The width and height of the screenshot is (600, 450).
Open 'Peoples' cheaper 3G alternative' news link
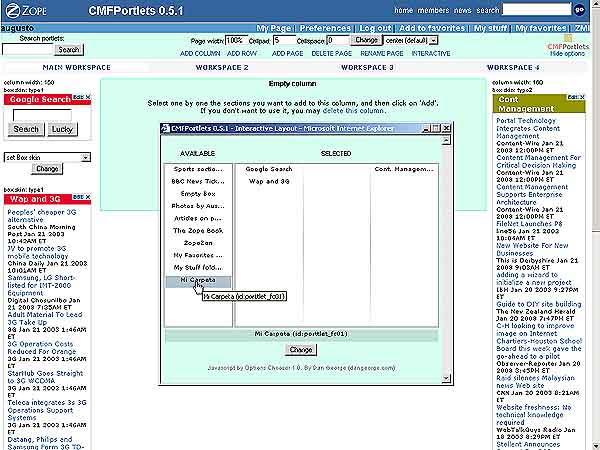click(x=42, y=216)
